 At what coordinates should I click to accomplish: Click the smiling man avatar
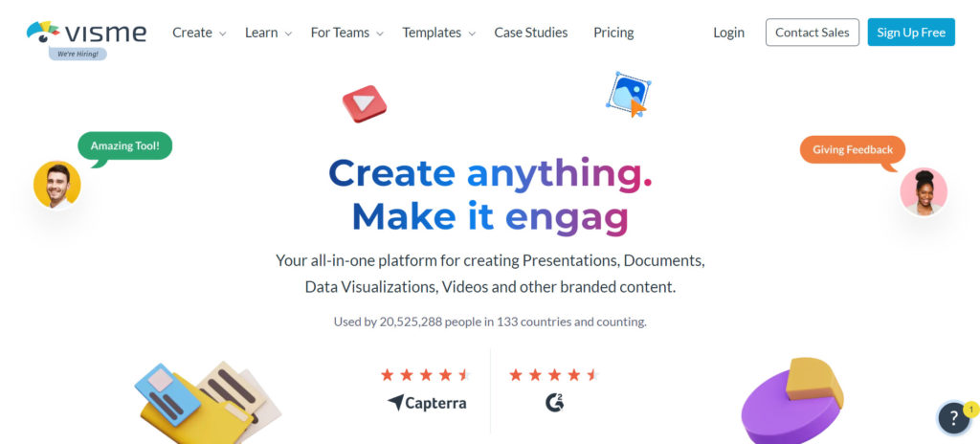(x=56, y=185)
